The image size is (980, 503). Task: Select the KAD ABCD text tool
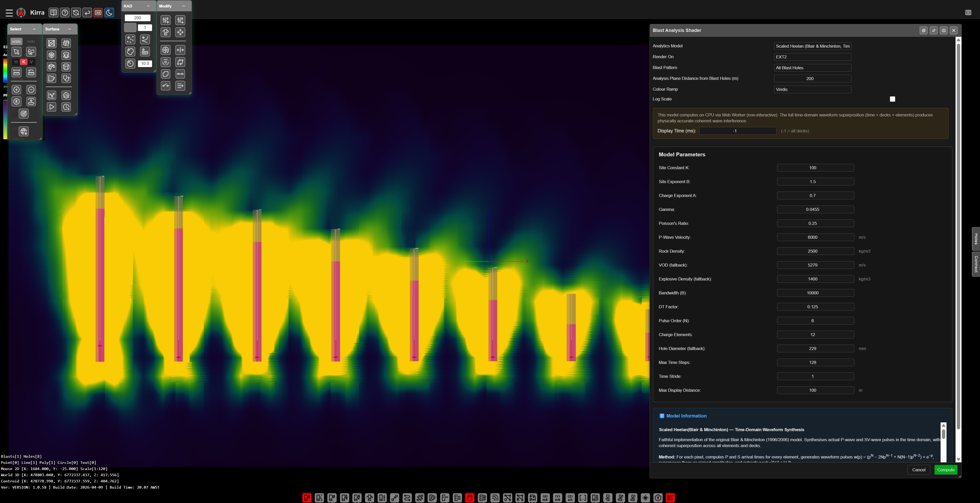pyautogui.click(x=145, y=51)
